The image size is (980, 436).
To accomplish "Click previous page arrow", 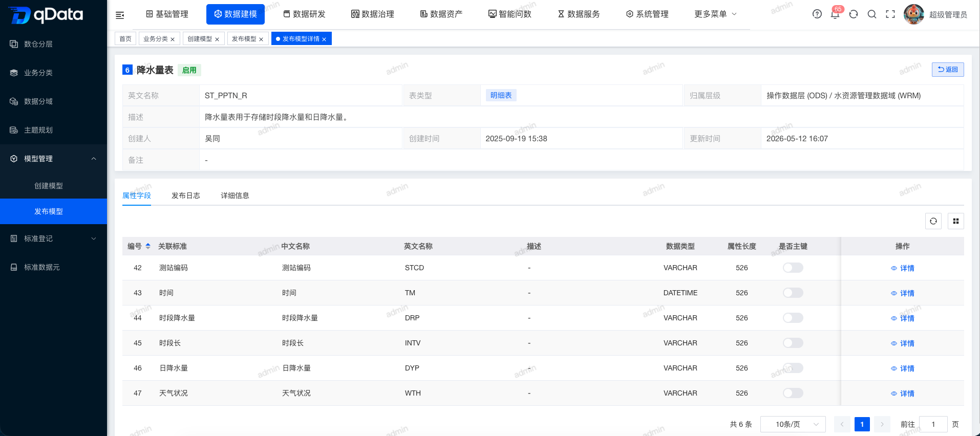I will point(842,424).
